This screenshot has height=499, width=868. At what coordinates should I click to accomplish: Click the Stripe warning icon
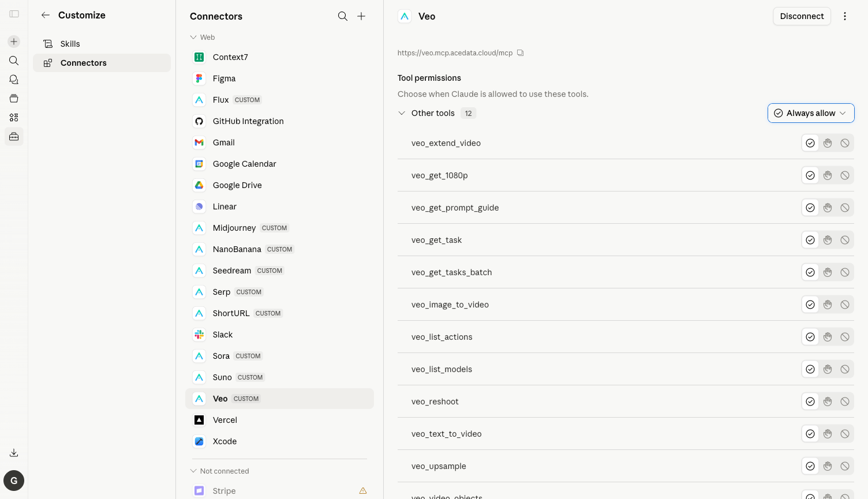(363, 491)
